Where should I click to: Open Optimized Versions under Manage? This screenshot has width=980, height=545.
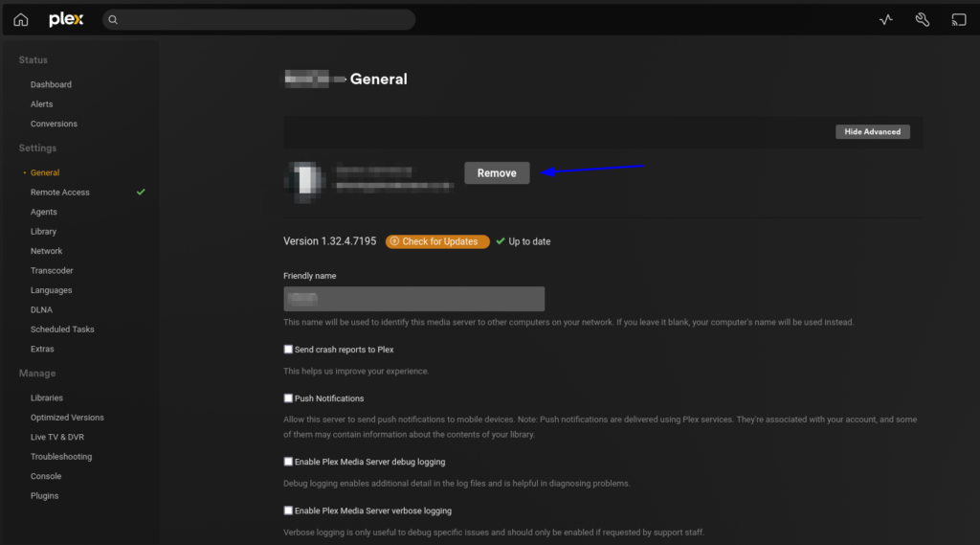(x=68, y=418)
